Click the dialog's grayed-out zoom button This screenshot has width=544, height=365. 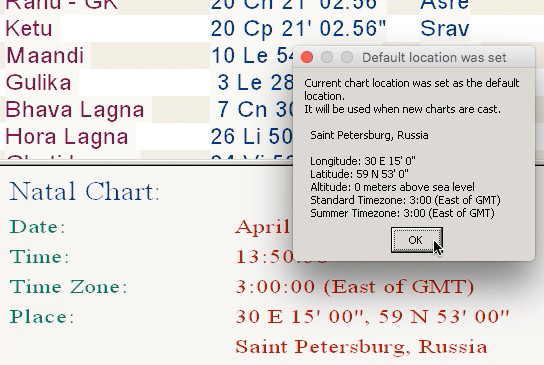[347, 57]
